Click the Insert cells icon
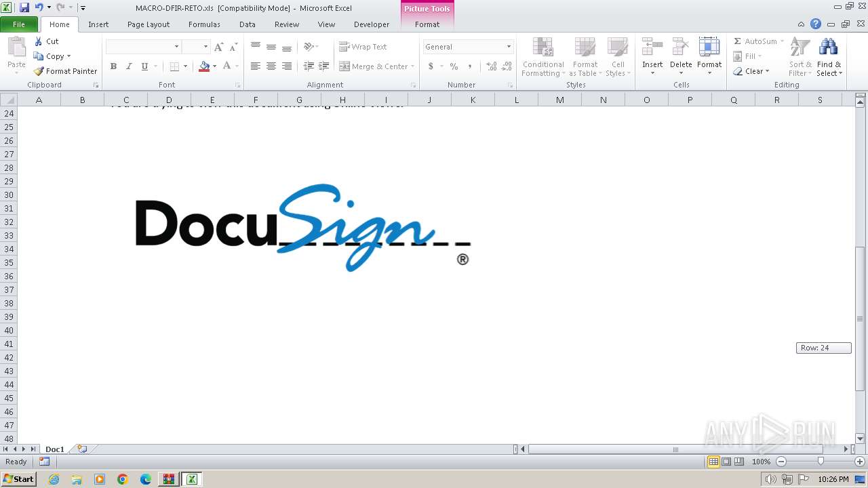The width and height of the screenshot is (868, 488). (x=652, y=47)
